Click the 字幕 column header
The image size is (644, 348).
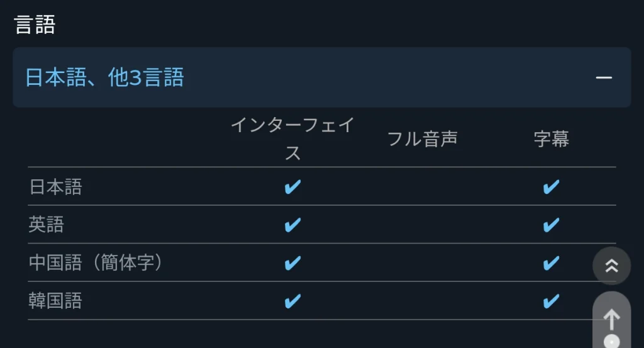tap(551, 139)
